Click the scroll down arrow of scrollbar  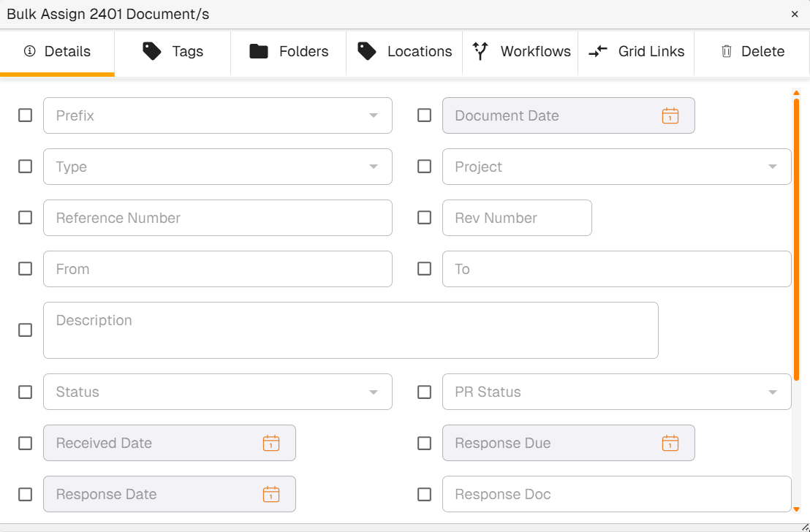796,509
